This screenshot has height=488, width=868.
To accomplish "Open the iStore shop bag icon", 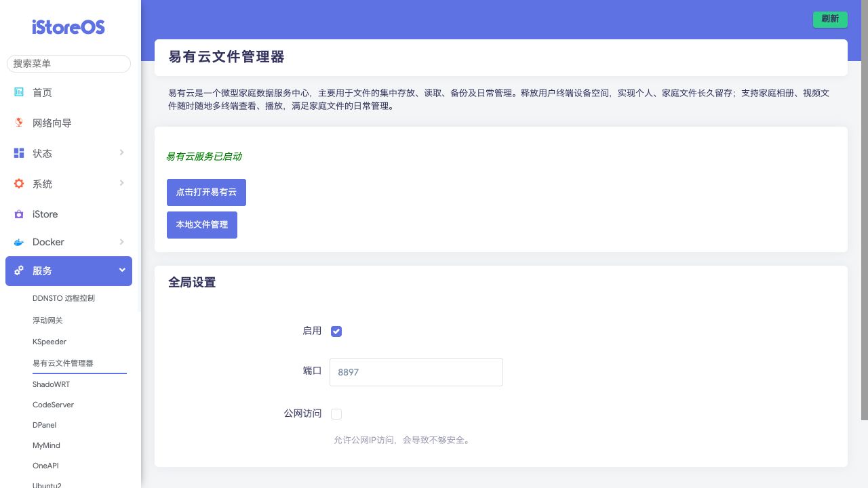I will (19, 214).
